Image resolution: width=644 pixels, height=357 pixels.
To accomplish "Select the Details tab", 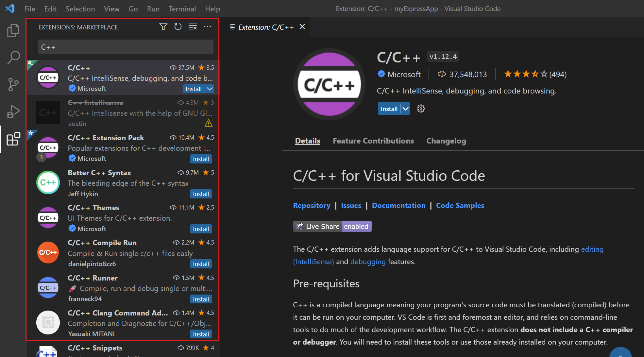I will click(308, 141).
